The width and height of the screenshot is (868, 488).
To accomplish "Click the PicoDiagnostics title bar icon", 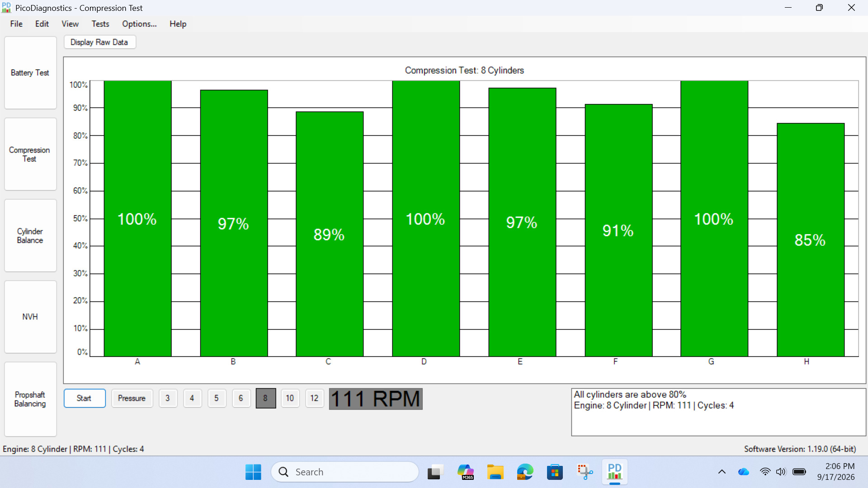I will (6, 8).
